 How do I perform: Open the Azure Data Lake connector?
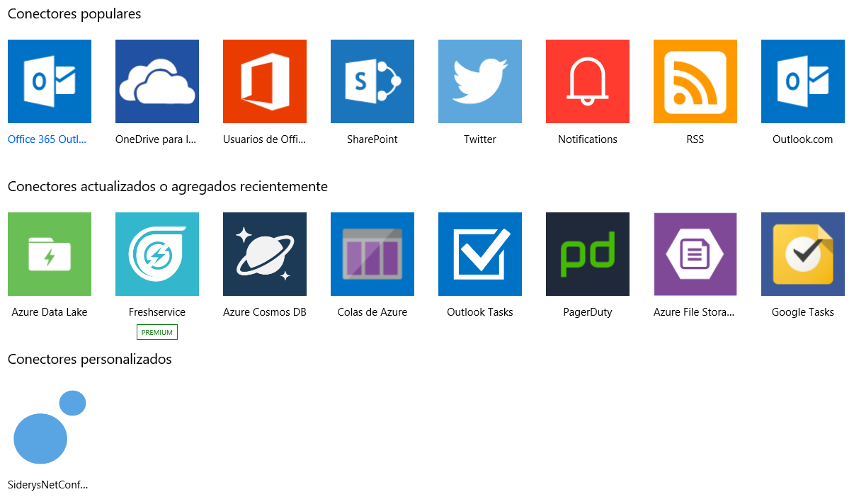(x=50, y=253)
